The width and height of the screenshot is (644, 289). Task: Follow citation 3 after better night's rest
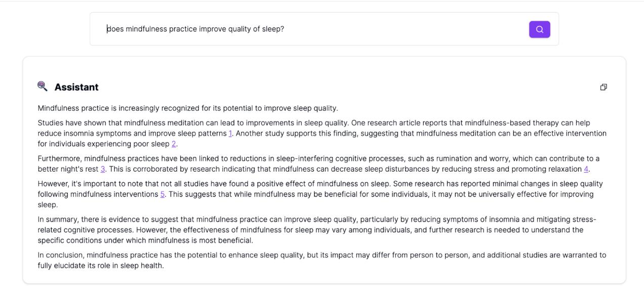(x=103, y=169)
